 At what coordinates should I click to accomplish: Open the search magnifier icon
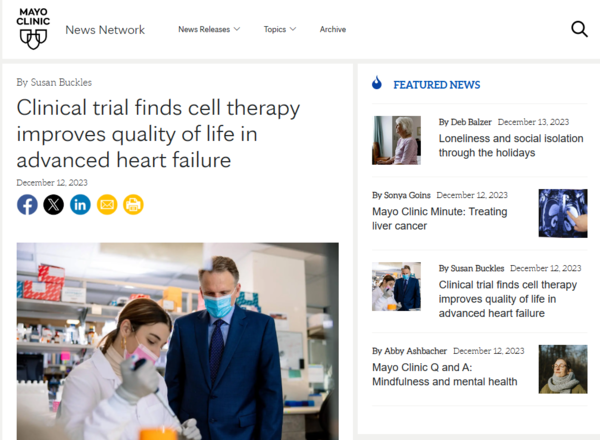(579, 29)
